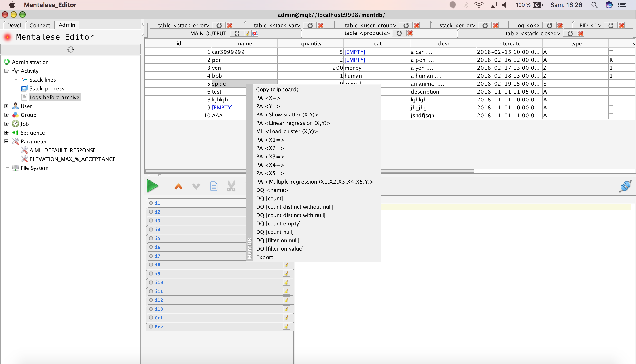This screenshot has height=364, width=636.
Task: Click the orange up arrow icon
Action: point(178,186)
